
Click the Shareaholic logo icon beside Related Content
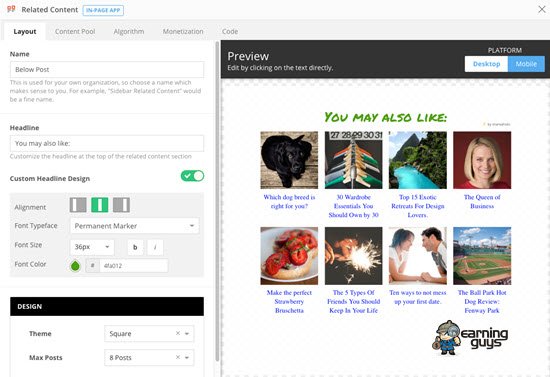coord(11,8)
